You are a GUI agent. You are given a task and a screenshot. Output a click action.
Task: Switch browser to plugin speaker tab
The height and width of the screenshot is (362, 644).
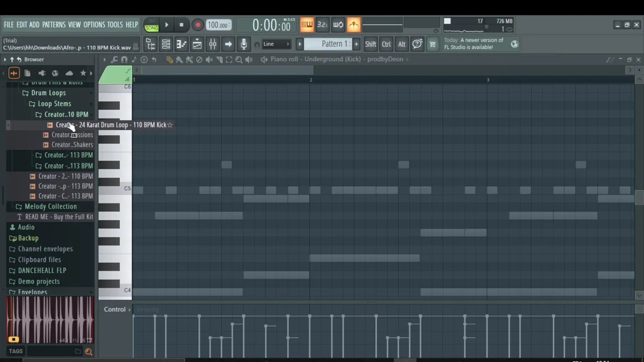click(42, 73)
